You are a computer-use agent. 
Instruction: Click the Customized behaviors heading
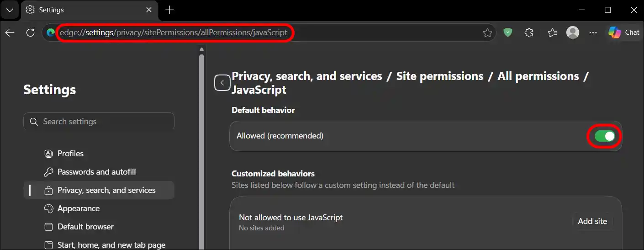click(x=273, y=174)
